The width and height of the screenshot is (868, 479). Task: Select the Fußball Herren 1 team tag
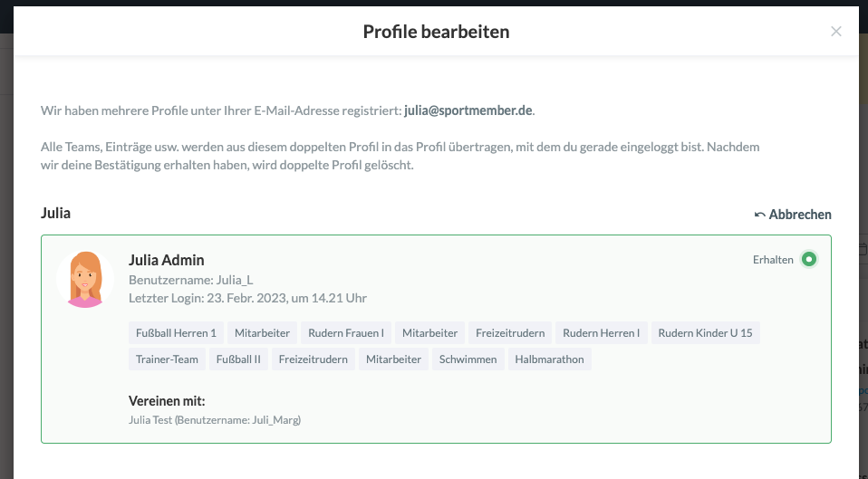click(x=176, y=333)
